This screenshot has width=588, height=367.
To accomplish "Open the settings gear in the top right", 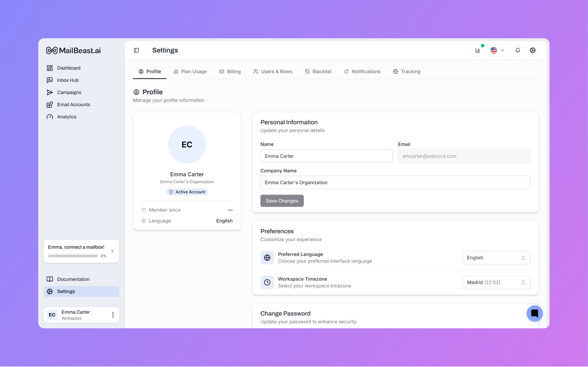I will (533, 50).
